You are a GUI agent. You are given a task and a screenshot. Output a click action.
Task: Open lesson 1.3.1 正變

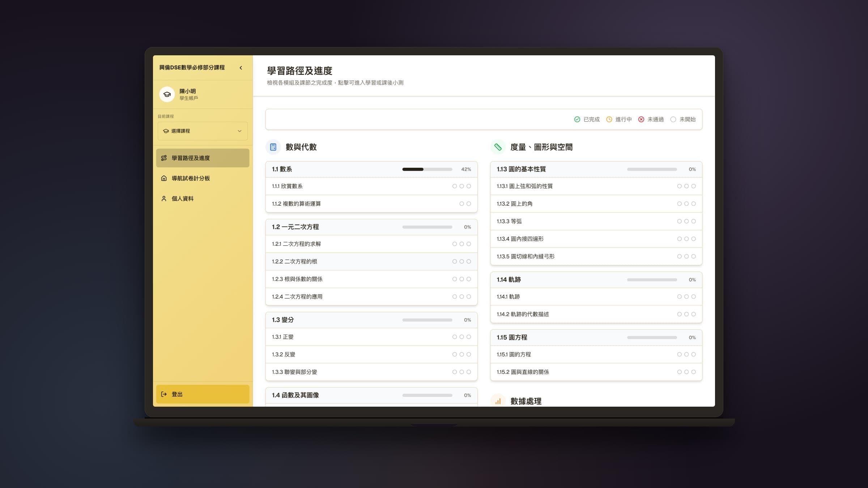371,337
